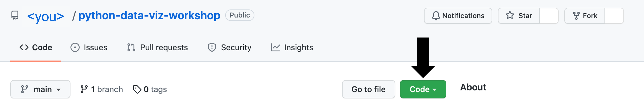This screenshot has height=102, width=644.
Task: Click the tag icon beside 0 tags
Action: (137, 89)
